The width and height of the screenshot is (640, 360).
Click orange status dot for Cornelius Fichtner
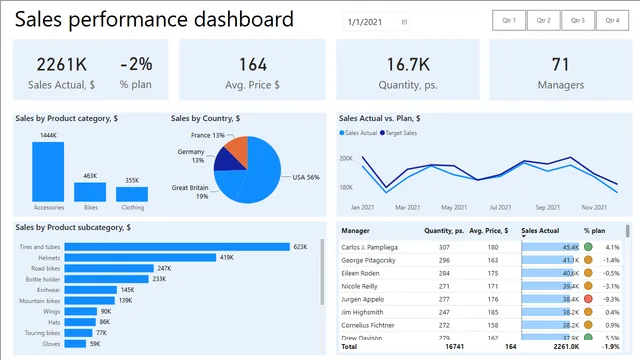tap(588, 325)
